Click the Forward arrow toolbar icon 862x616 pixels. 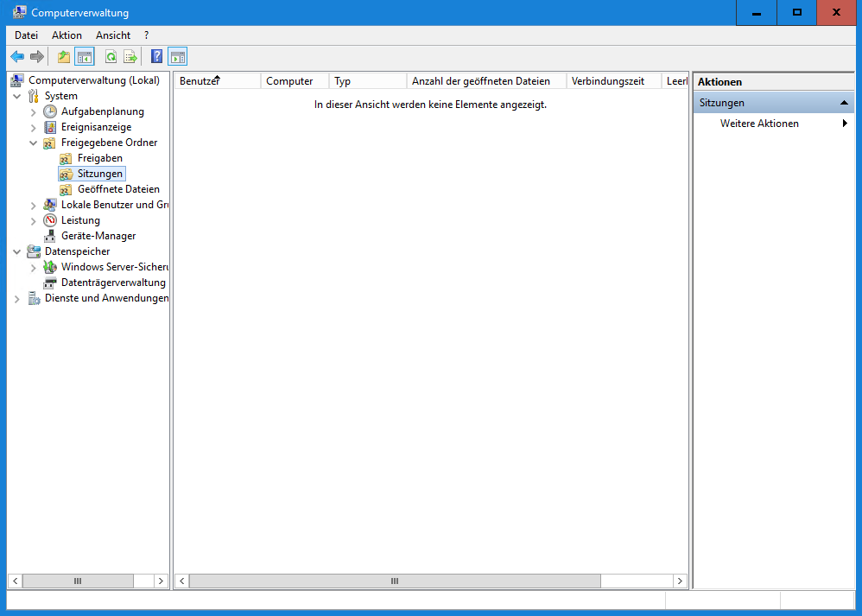[37, 57]
